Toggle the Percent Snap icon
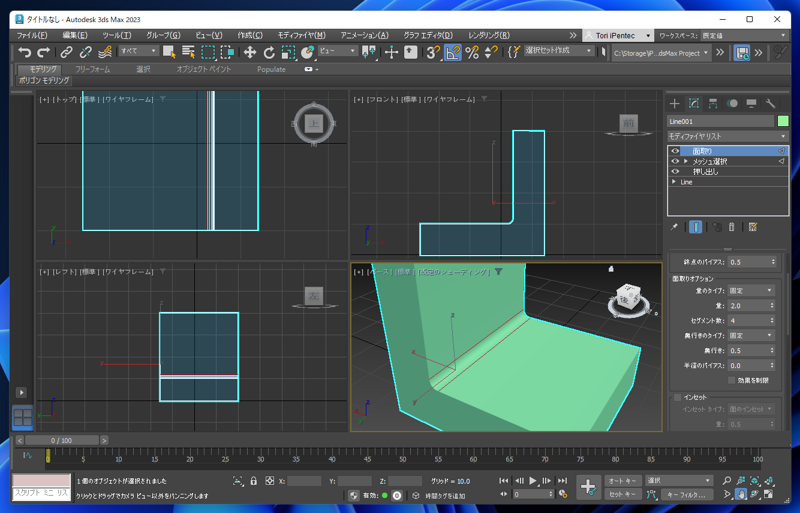Image resolution: width=800 pixels, height=513 pixels. (x=472, y=52)
